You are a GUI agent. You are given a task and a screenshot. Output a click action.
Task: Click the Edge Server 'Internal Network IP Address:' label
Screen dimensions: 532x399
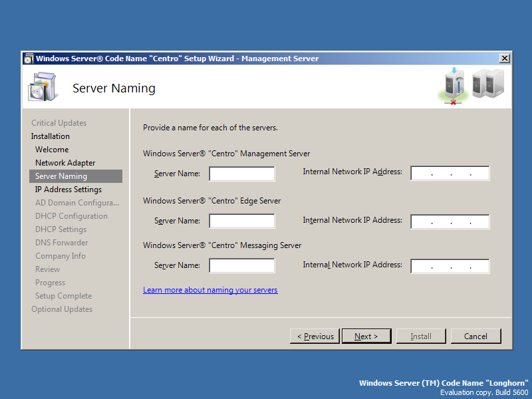(352, 220)
